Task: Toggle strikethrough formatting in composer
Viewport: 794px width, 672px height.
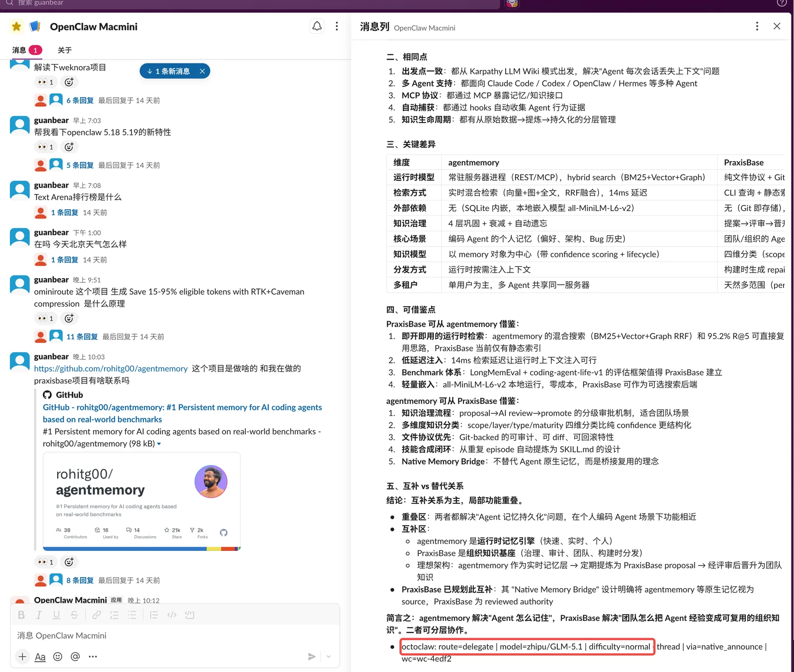Action: pyautogui.click(x=74, y=615)
